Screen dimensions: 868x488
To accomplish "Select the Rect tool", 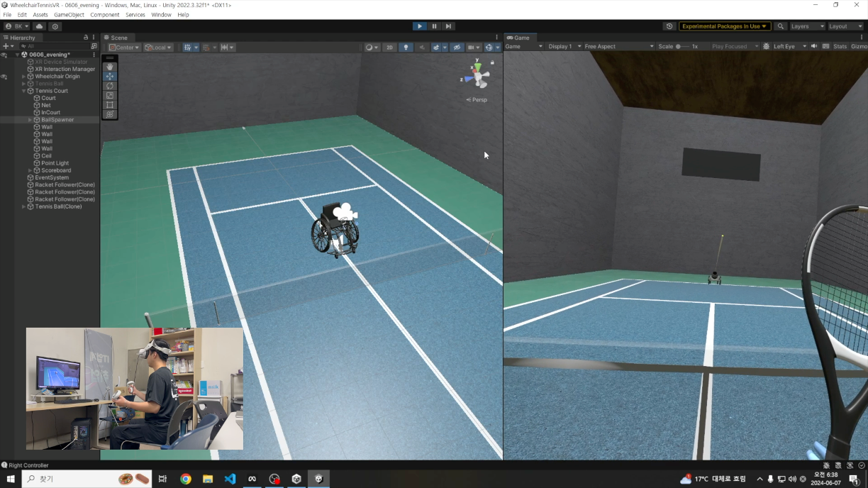I will [110, 105].
